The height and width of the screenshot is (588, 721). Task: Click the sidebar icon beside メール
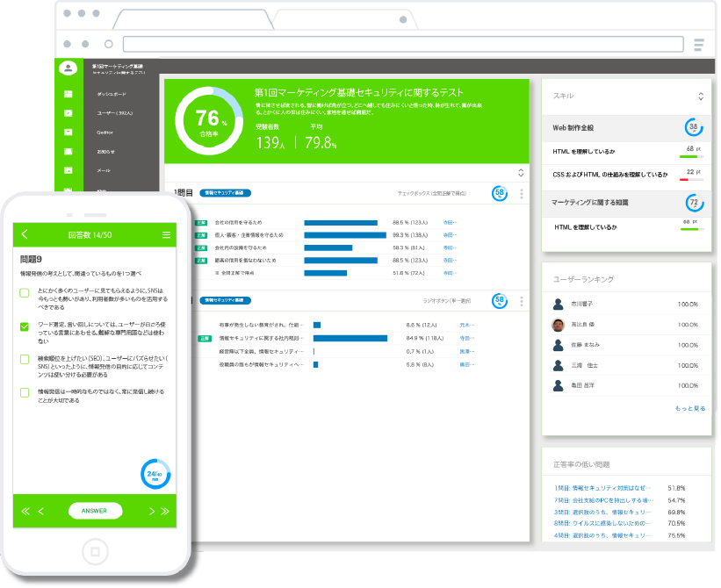68,170
